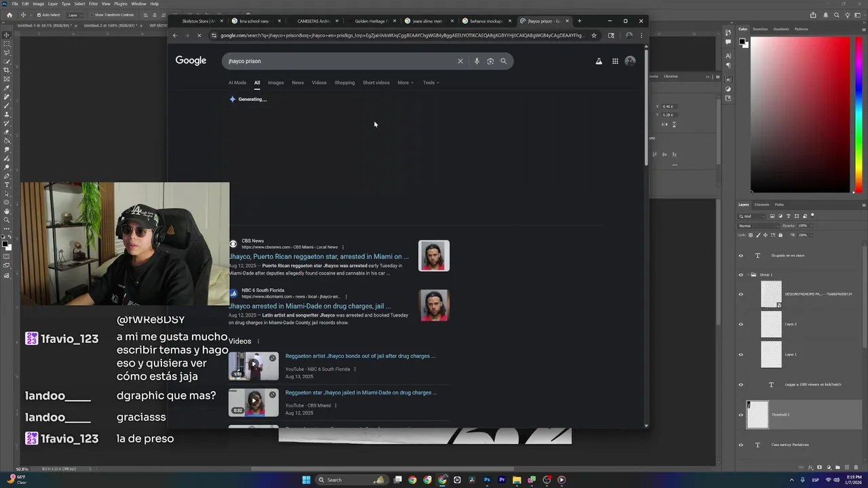
Task: Hide the 'Ocupado en mi vision' layer
Action: click(x=741, y=256)
